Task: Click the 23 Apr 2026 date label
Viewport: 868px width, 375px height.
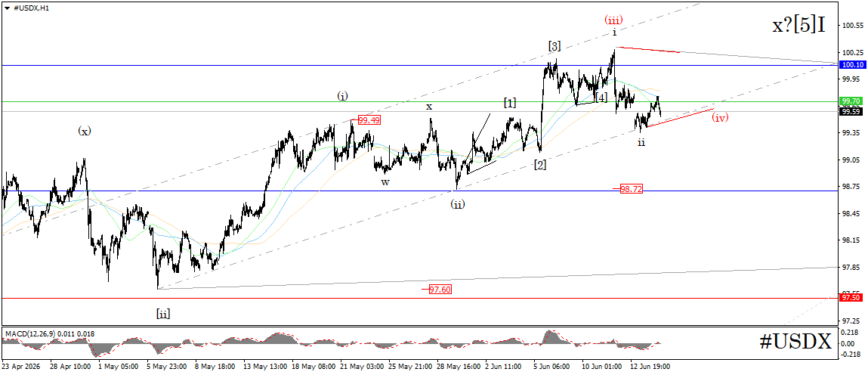Action: tap(20, 367)
